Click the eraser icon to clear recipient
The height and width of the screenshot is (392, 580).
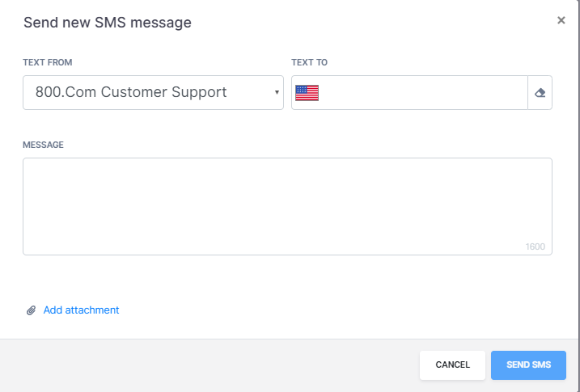(x=540, y=93)
